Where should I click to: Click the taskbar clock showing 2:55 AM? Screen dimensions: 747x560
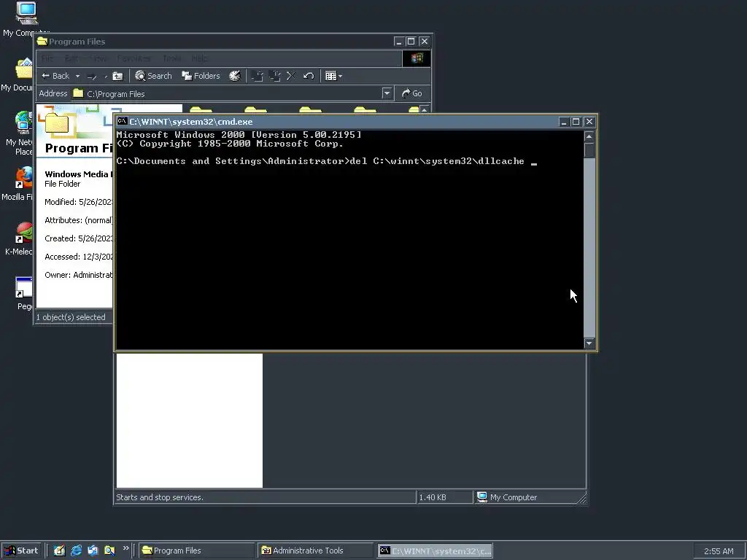(719, 551)
